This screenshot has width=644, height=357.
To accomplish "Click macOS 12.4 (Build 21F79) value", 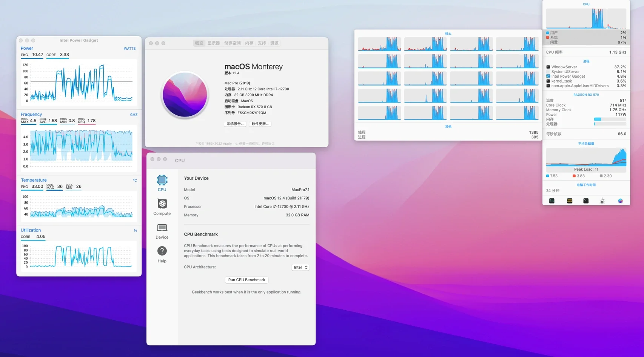I will tap(286, 198).
